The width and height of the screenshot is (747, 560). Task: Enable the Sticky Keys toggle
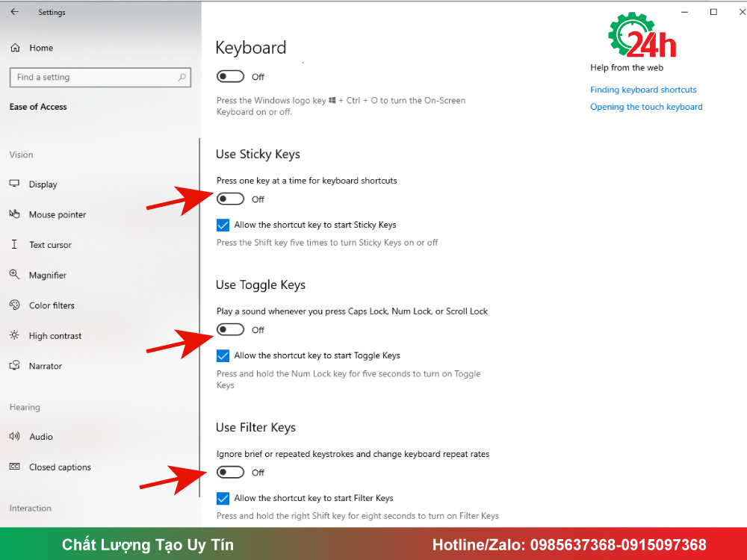[x=230, y=199]
